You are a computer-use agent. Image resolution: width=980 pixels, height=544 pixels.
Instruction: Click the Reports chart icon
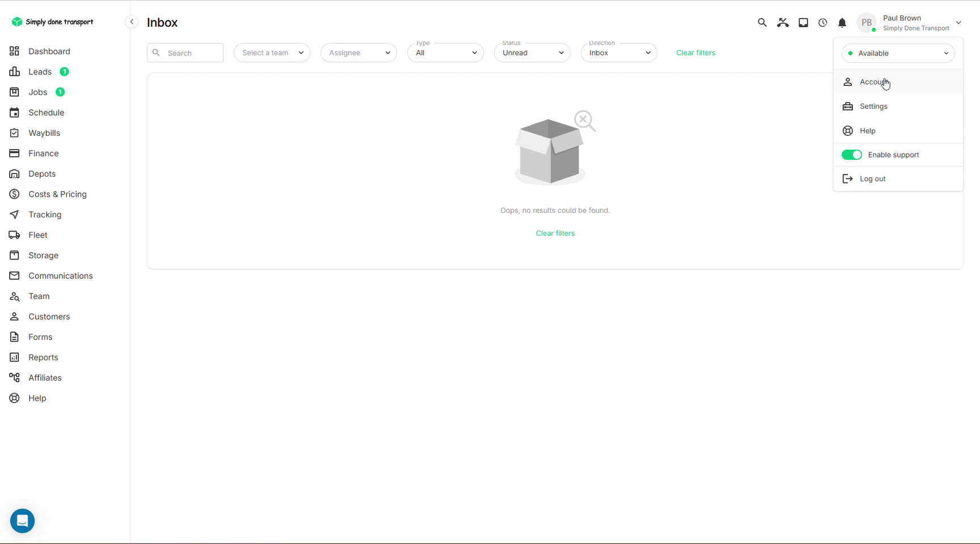[14, 357]
